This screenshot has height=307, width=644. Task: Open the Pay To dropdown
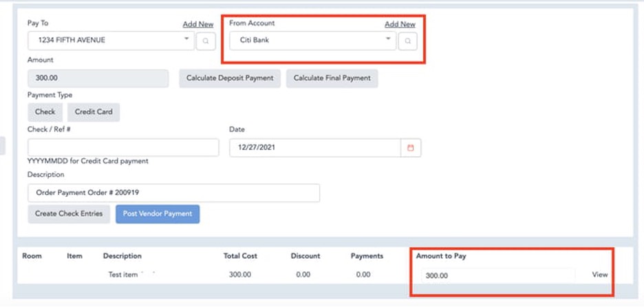111,41
